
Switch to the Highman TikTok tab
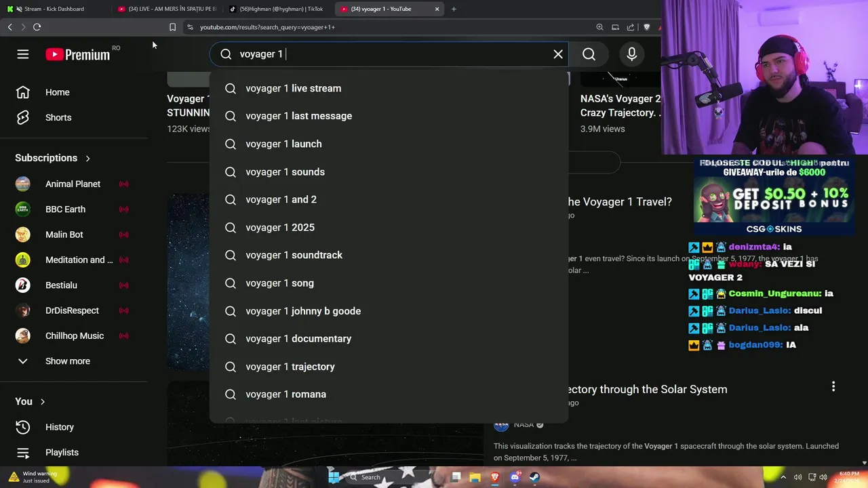278,9
